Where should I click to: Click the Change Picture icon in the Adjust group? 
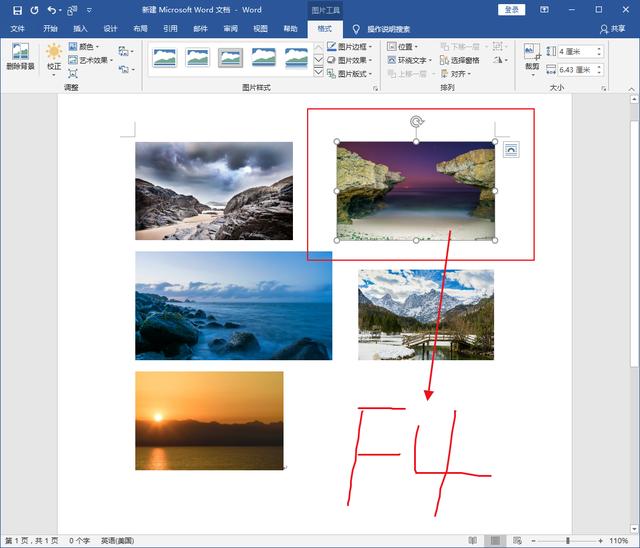pos(124,51)
